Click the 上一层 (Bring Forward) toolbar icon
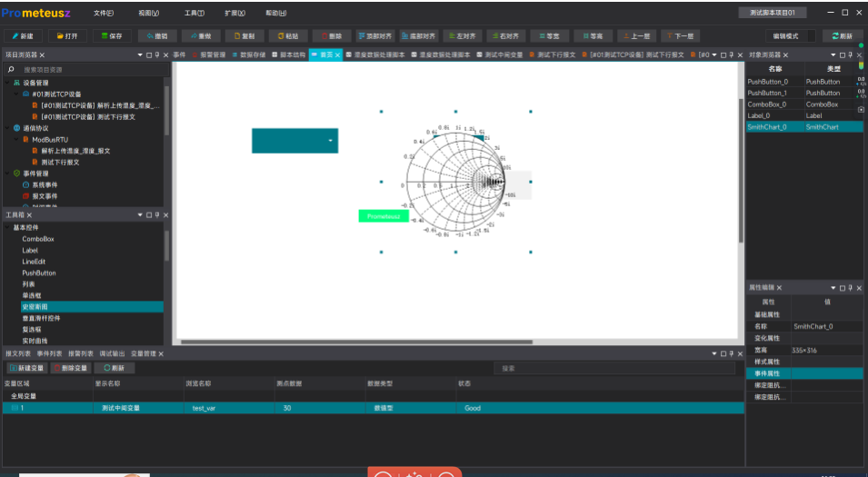 coord(636,36)
